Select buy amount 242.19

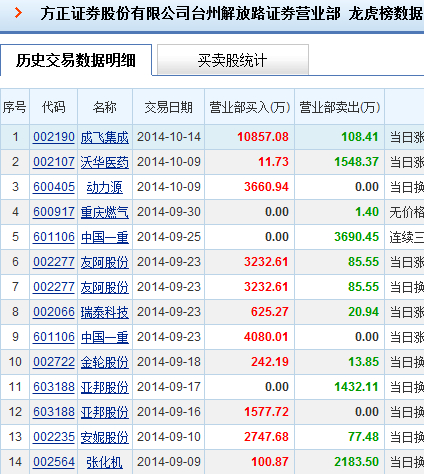click(270, 362)
